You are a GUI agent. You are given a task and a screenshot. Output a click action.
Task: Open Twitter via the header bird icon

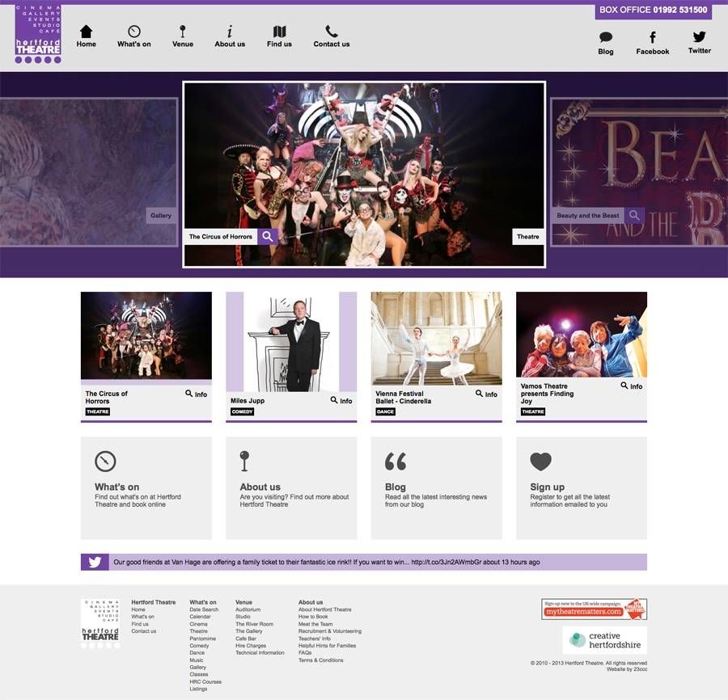click(699, 36)
